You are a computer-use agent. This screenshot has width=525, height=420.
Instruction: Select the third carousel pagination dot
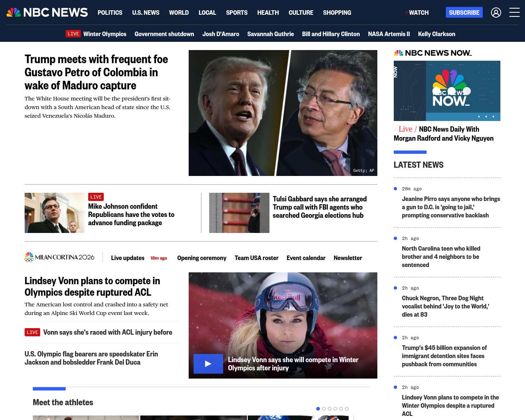pos(329,409)
